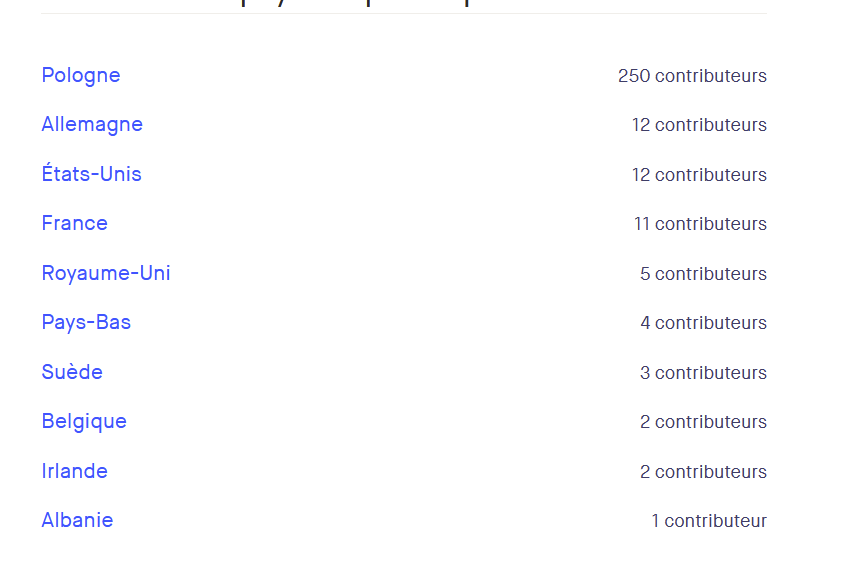Select the Belgique country link

84,421
